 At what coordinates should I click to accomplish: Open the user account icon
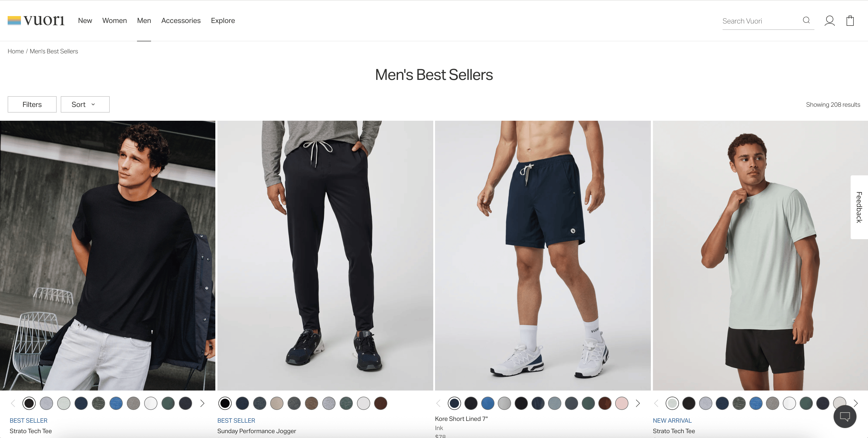coord(829,21)
